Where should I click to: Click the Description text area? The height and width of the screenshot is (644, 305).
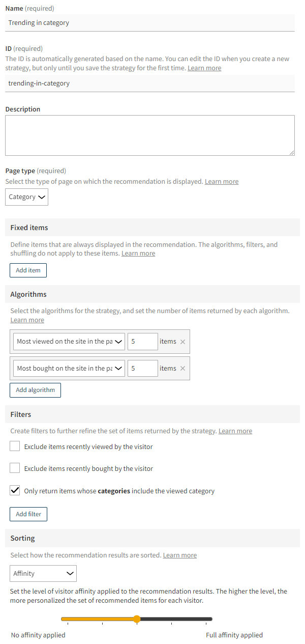(150, 135)
